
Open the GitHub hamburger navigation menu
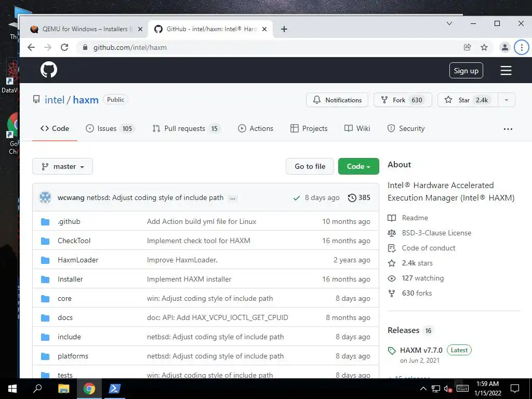pyautogui.click(x=506, y=71)
